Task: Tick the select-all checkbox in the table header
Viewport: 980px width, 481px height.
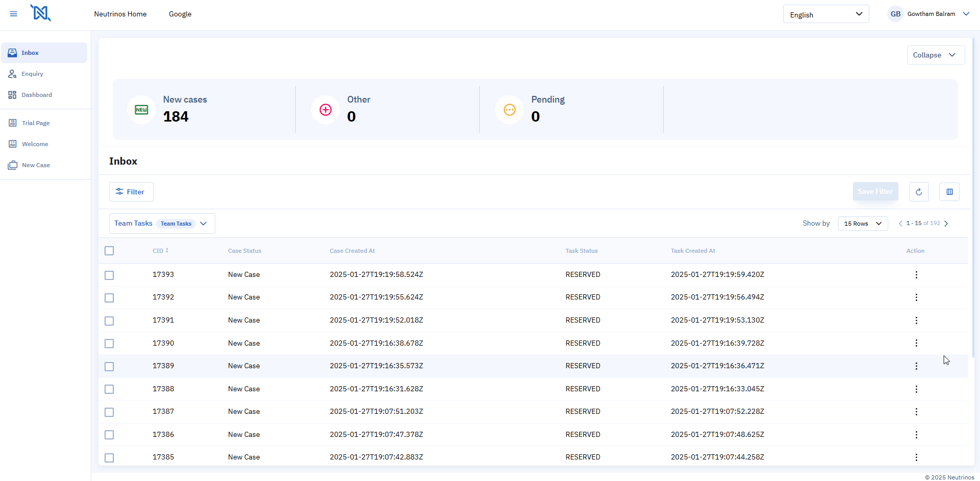Action: pyautogui.click(x=109, y=251)
